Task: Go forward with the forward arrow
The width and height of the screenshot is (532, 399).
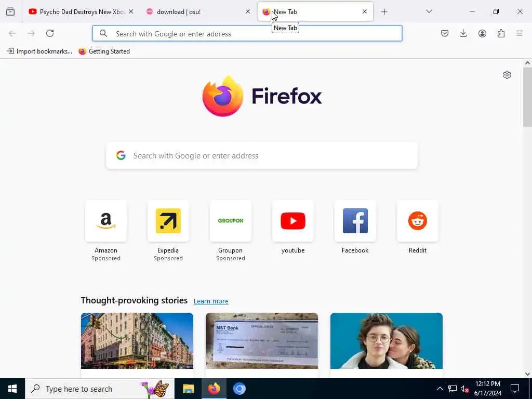Action: [x=31, y=33]
